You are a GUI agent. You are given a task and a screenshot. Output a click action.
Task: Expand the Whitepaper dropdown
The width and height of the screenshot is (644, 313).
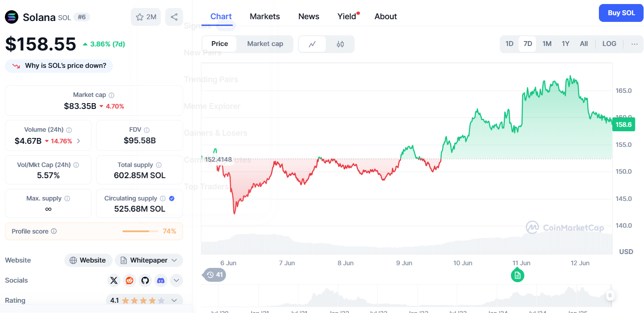tap(174, 260)
